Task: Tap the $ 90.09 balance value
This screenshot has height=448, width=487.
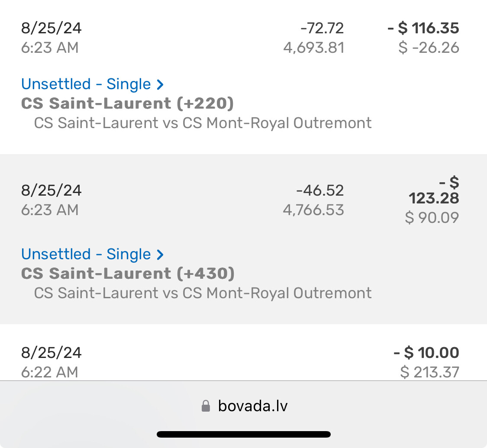Action: point(432,217)
